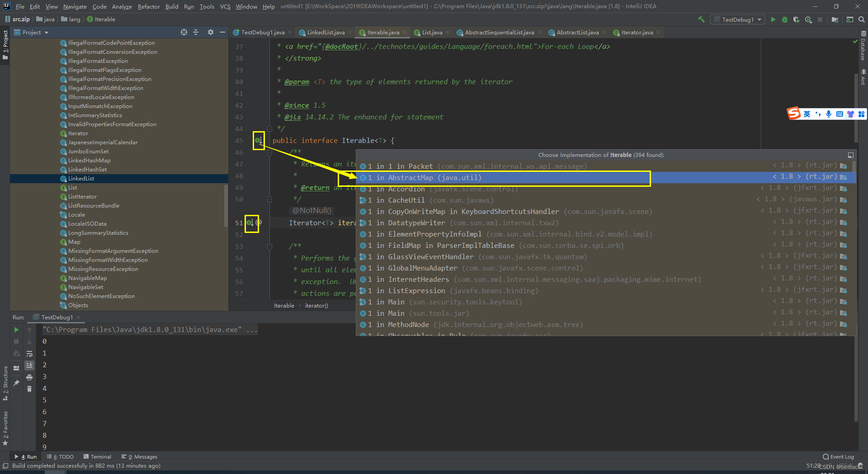The width and height of the screenshot is (868, 474).
Task: Toggle the Sogou input language indicator
Action: [807, 114]
